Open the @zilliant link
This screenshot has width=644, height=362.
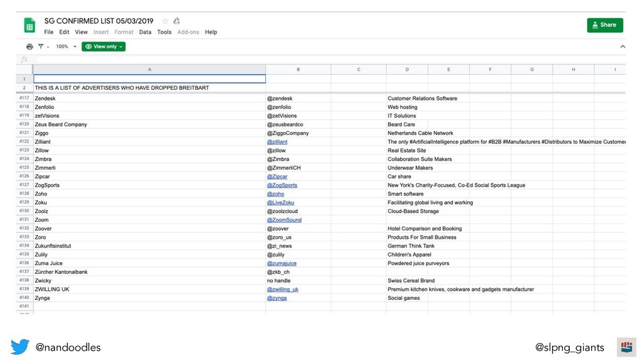click(277, 142)
